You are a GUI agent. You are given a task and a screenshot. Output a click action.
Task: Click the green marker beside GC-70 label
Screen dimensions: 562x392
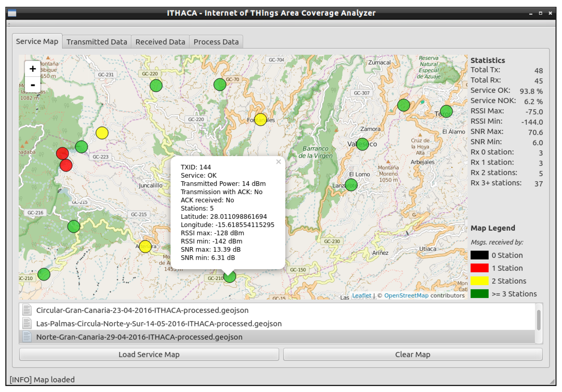[220, 85]
